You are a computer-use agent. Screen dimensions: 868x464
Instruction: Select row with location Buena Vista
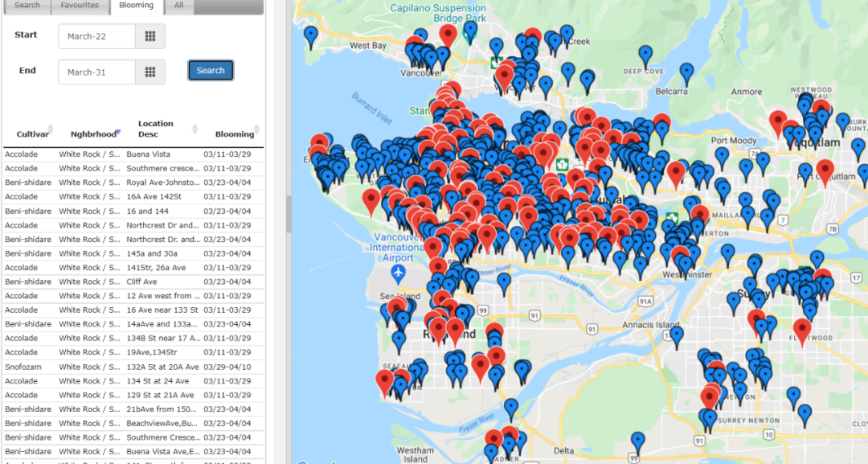point(133,154)
